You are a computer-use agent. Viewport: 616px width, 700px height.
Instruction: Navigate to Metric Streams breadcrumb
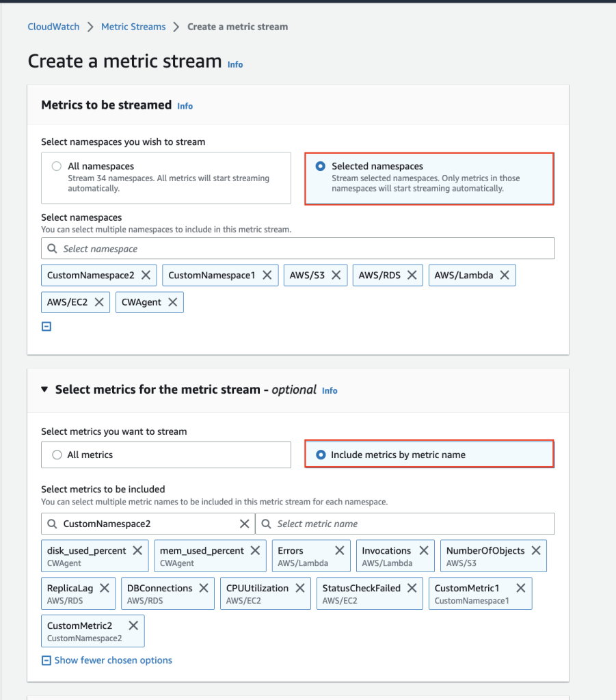(x=133, y=27)
